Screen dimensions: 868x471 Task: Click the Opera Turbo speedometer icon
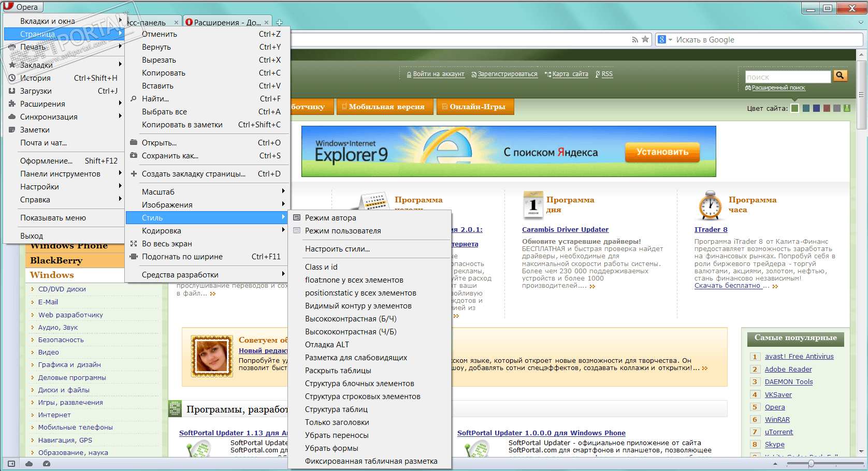click(x=47, y=464)
